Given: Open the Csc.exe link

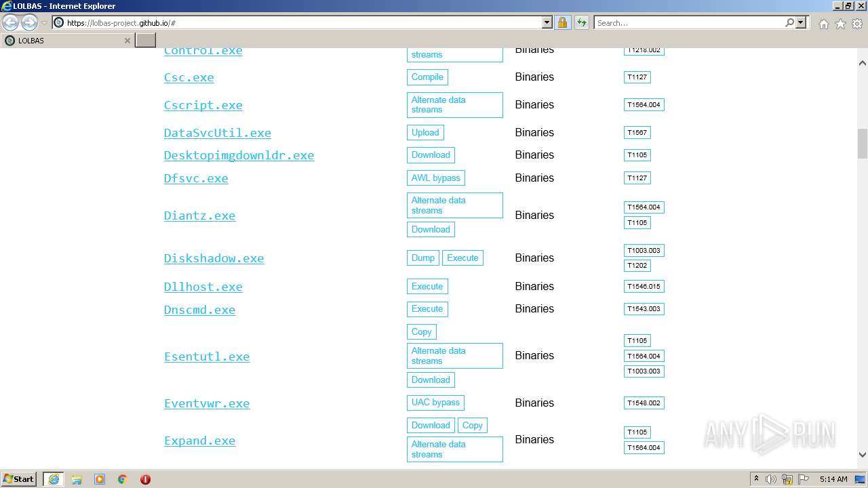Looking at the screenshot, I should pos(189,77).
